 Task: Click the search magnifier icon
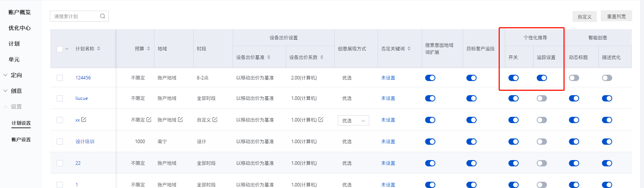pos(103,16)
